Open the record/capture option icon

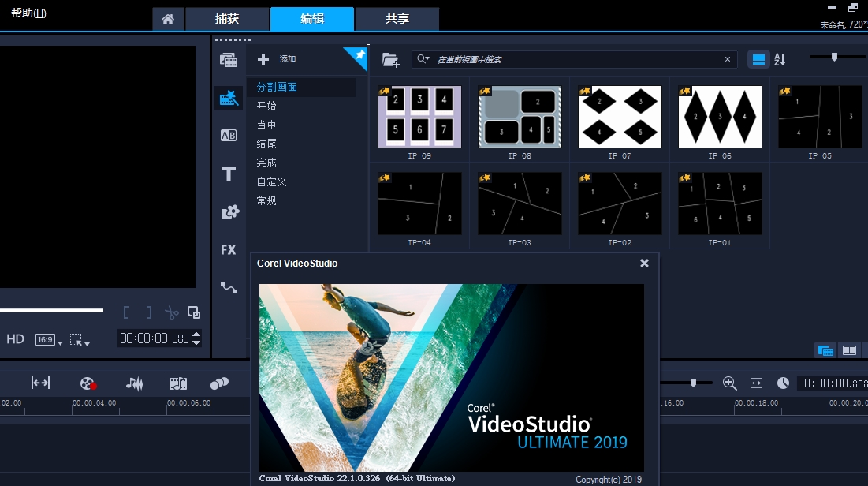pyautogui.click(x=88, y=383)
